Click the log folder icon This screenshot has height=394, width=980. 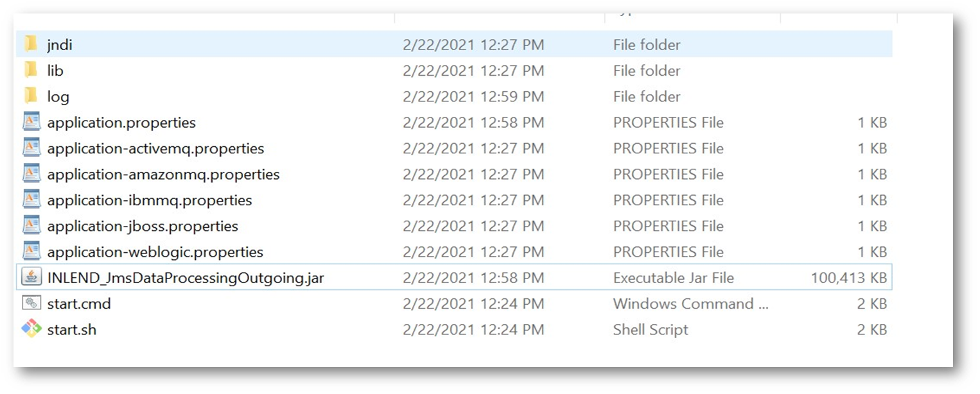[31, 96]
